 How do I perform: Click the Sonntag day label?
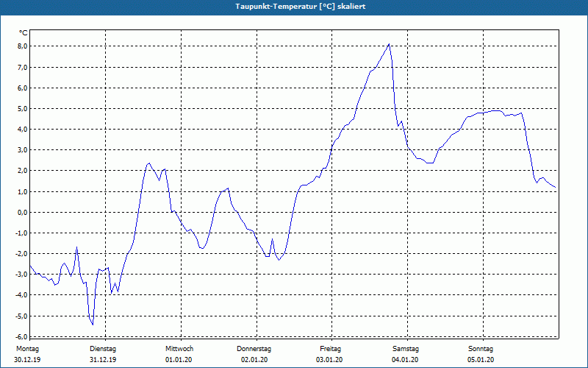pyautogui.click(x=481, y=349)
